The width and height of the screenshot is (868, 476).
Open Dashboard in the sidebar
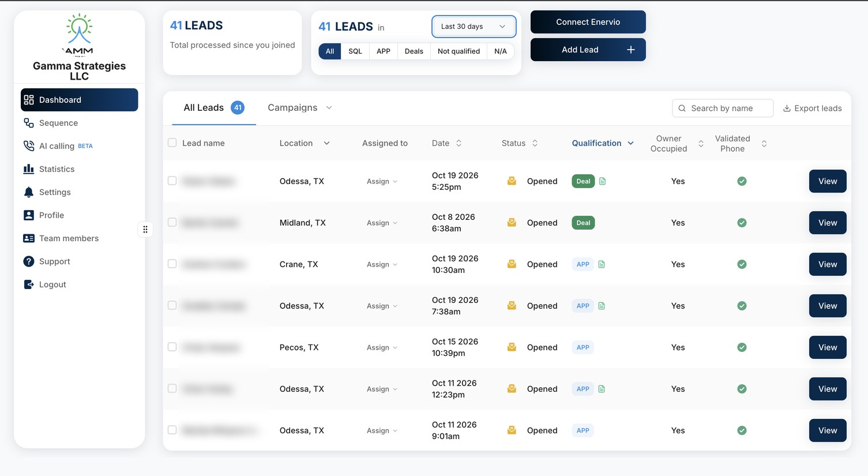80,100
